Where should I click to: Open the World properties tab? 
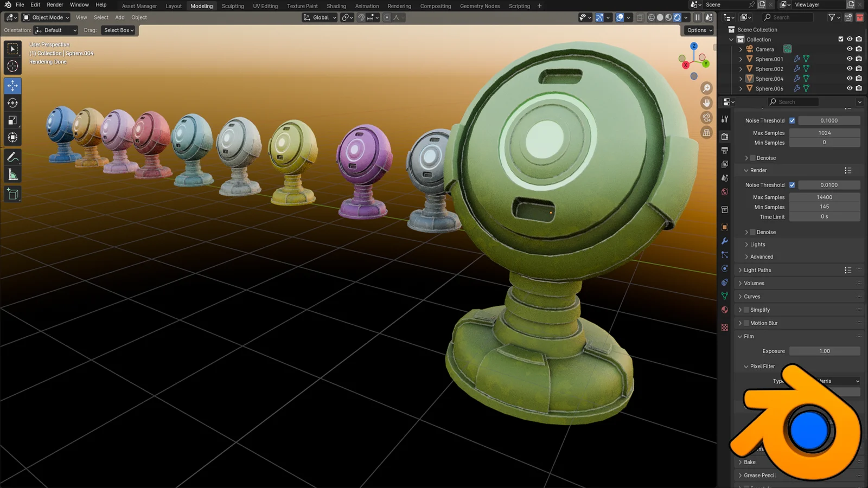coord(725,192)
